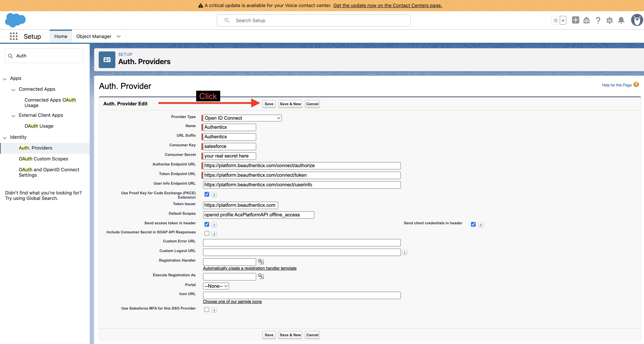The height and width of the screenshot is (344, 644).
Task: Open OAuth Custom Scopes
Action: point(43,159)
